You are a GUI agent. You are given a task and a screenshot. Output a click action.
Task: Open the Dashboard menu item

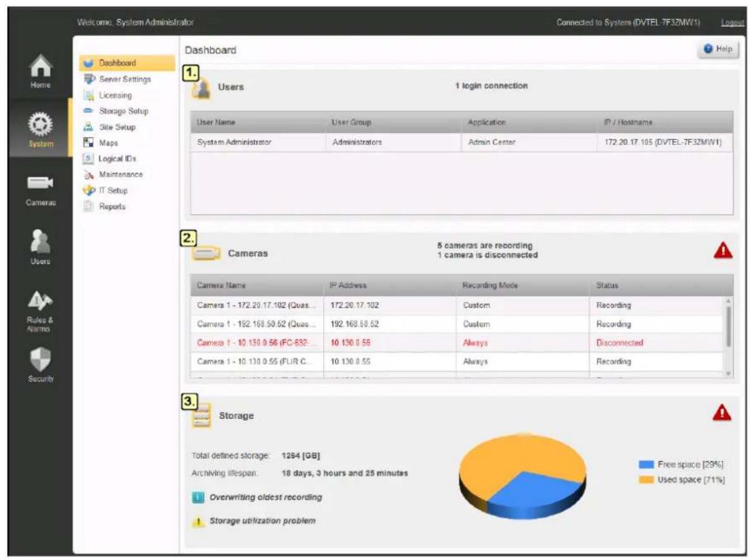tap(127, 63)
